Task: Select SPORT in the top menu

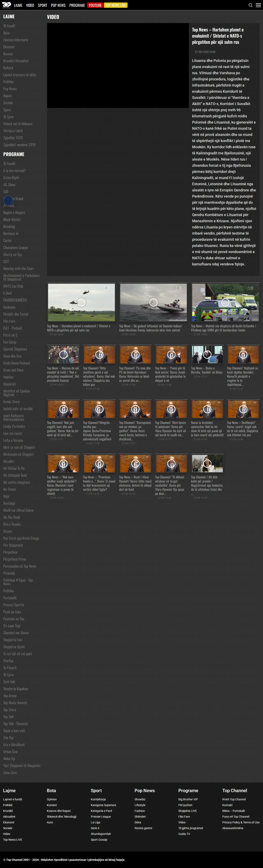Action: click(43, 5)
